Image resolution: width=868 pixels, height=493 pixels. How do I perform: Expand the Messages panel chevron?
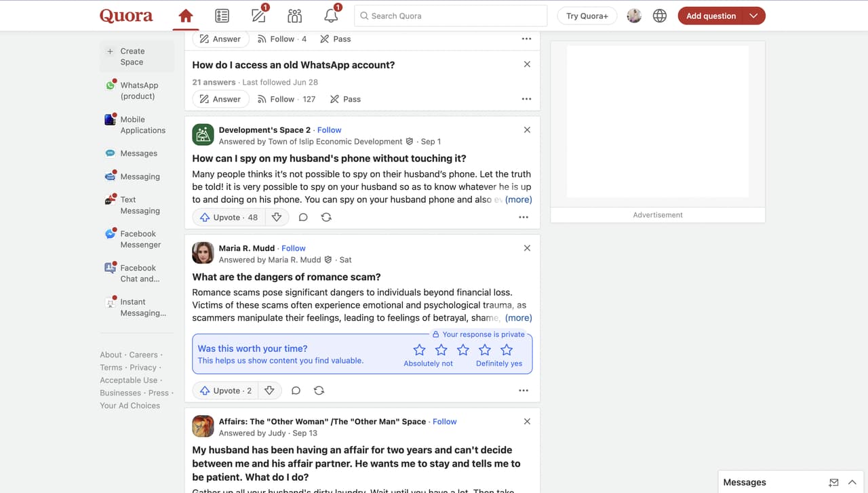[x=852, y=482]
